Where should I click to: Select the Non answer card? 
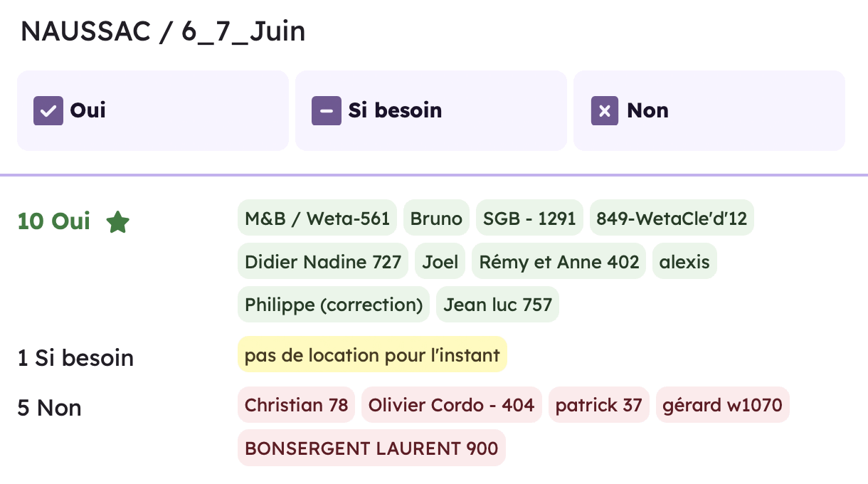point(709,110)
